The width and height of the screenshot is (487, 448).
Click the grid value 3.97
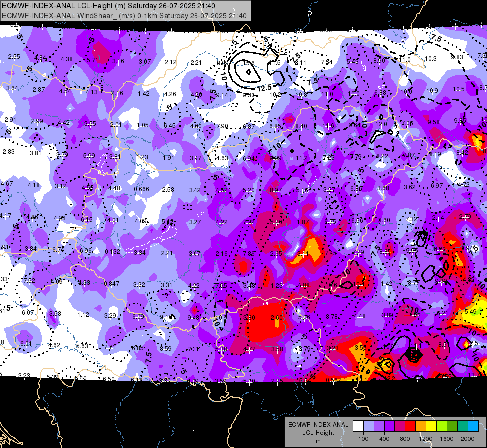tap(195, 158)
